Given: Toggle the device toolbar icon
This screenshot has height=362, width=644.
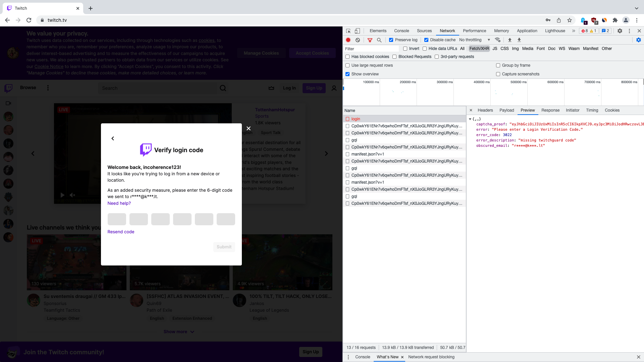Looking at the screenshot, I should point(358,31).
